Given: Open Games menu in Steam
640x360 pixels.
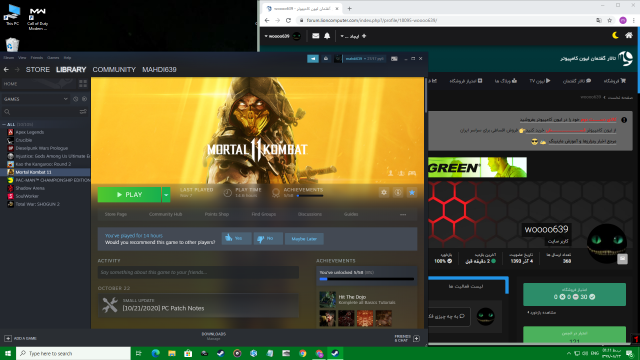Looking at the screenshot, I should point(53,58).
